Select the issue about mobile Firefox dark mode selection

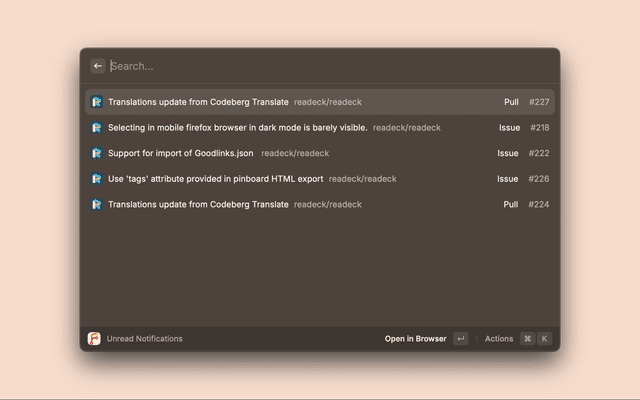click(238, 128)
